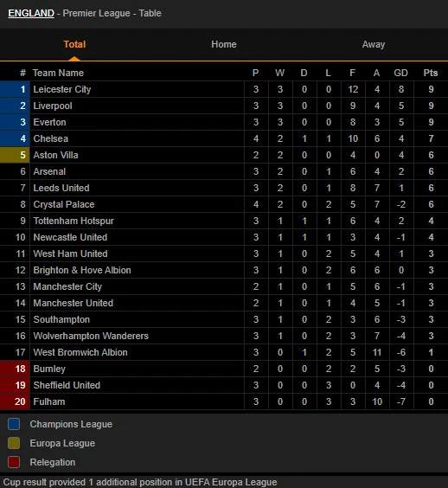This screenshot has height=488, width=448.
Task: Click the Champions League blue legend swatch
Action: coord(14,424)
